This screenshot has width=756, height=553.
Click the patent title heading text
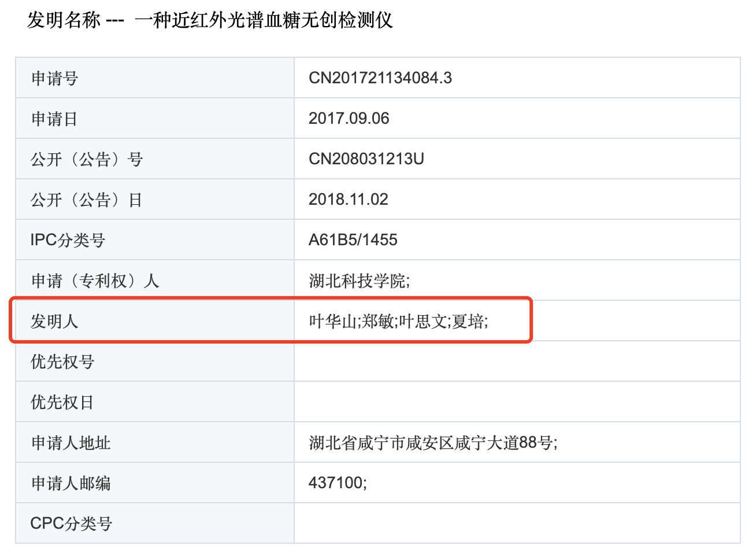coord(210,20)
